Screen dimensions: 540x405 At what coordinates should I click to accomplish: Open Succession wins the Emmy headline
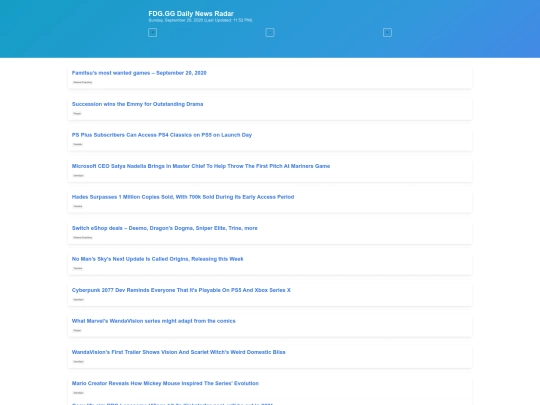tap(137, 104)
